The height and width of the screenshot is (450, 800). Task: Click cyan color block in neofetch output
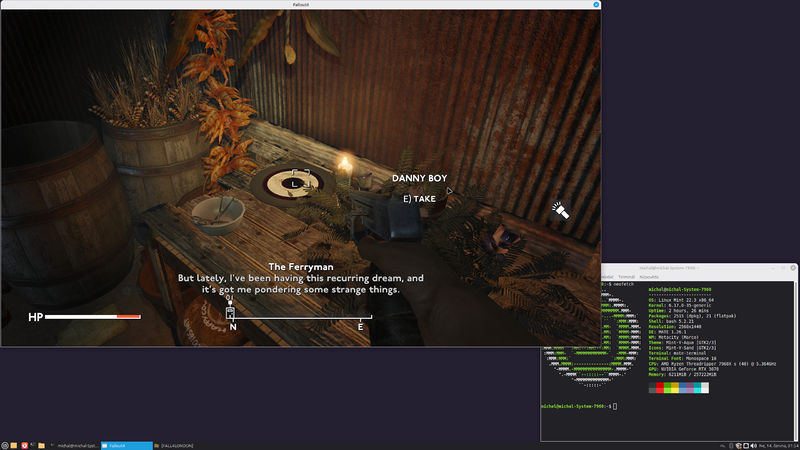coord(697,388)
